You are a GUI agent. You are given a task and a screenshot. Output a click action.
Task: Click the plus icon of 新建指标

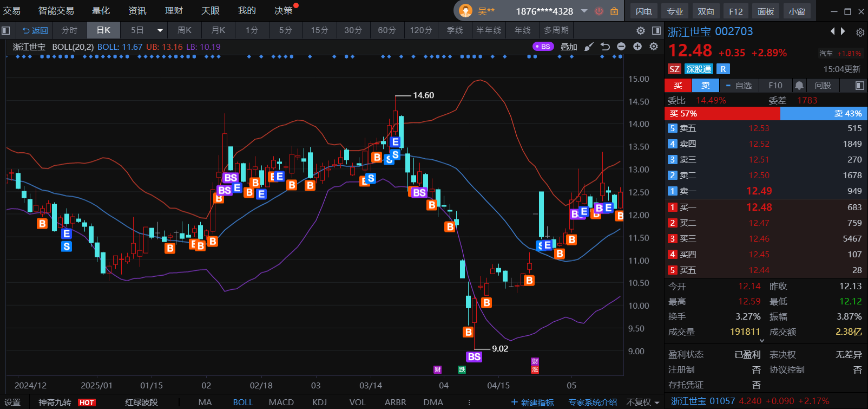pos(514,402)
